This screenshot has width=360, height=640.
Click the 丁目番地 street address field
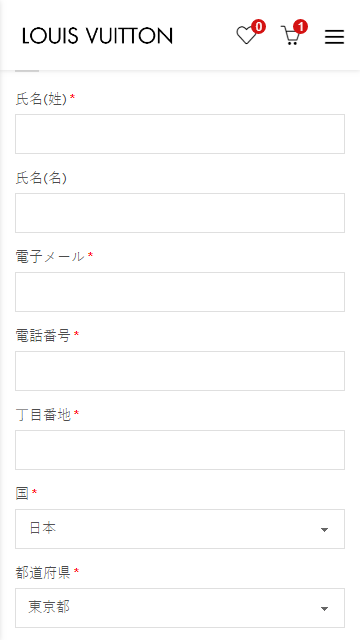180,450
